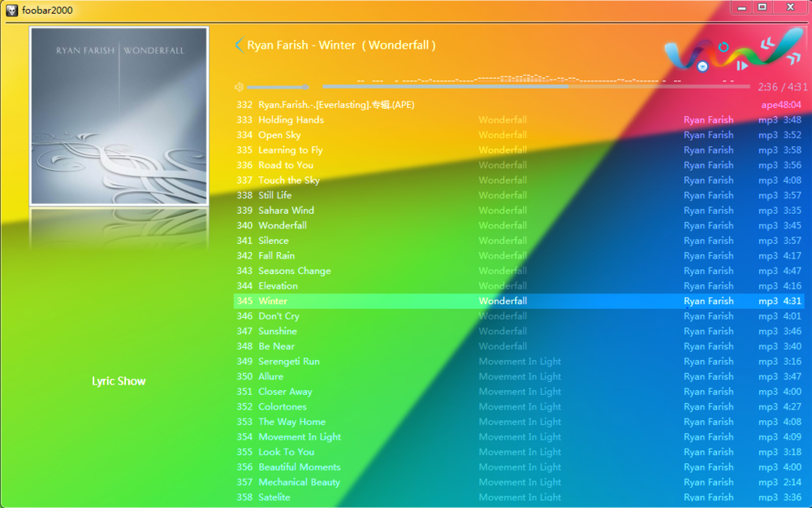Toggle play/pause on the ribbon

[x=742, y=66]
